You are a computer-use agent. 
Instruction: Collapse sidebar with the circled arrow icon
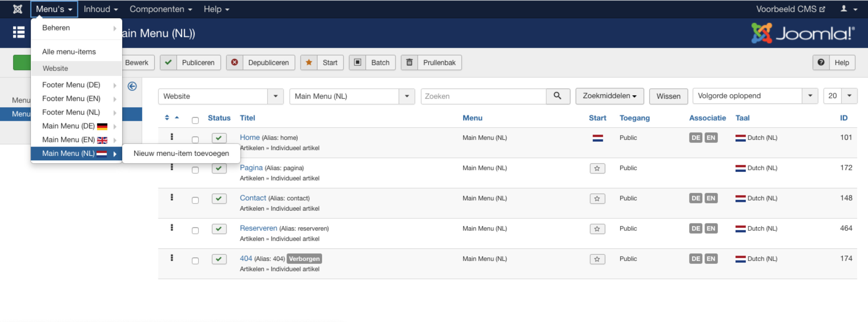pos(132,86)
